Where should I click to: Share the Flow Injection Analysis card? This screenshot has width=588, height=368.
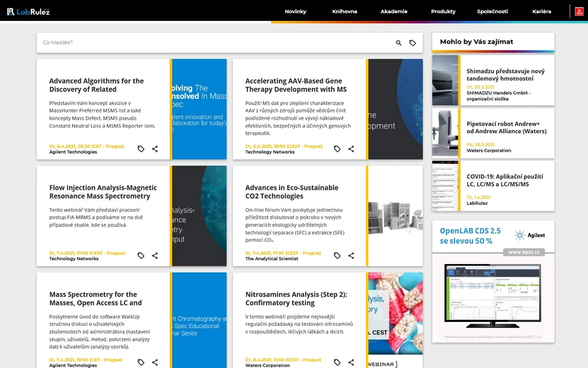point(155,256)
